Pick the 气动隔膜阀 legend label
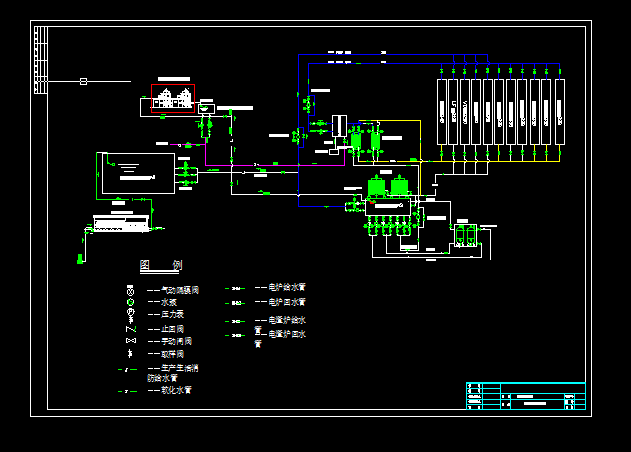Screen dimensions: 631x452 (180, 290)
